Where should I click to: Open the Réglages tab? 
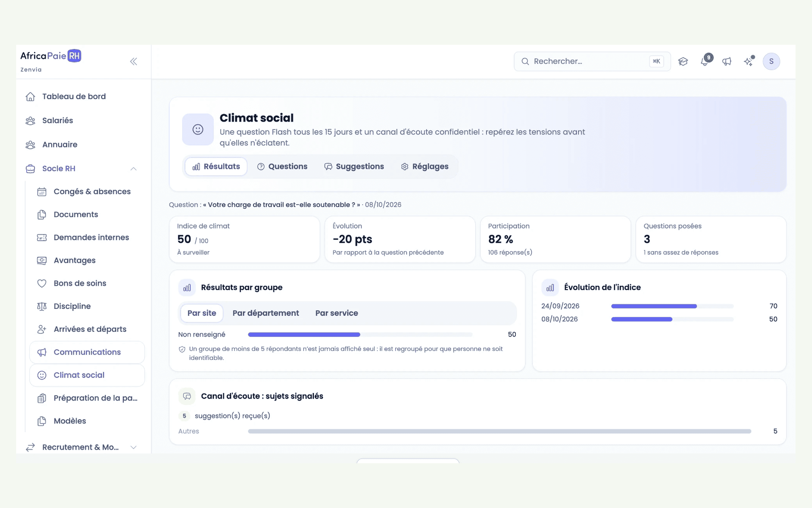[x=425, y=167]
